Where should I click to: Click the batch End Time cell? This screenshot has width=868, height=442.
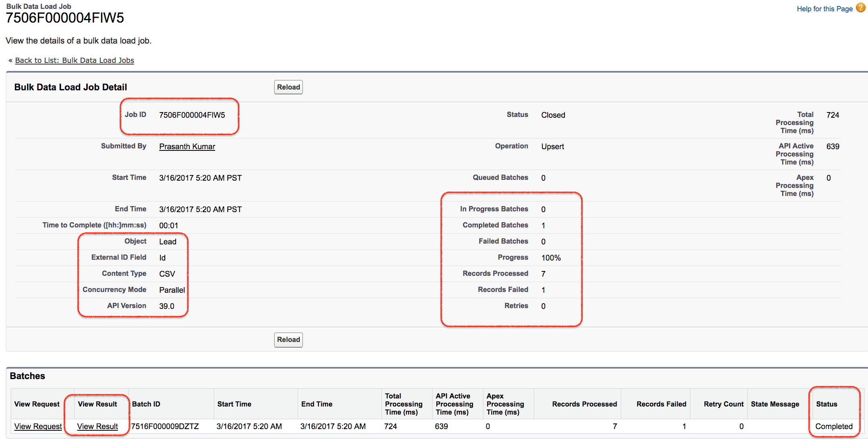[x=333, y=426]
